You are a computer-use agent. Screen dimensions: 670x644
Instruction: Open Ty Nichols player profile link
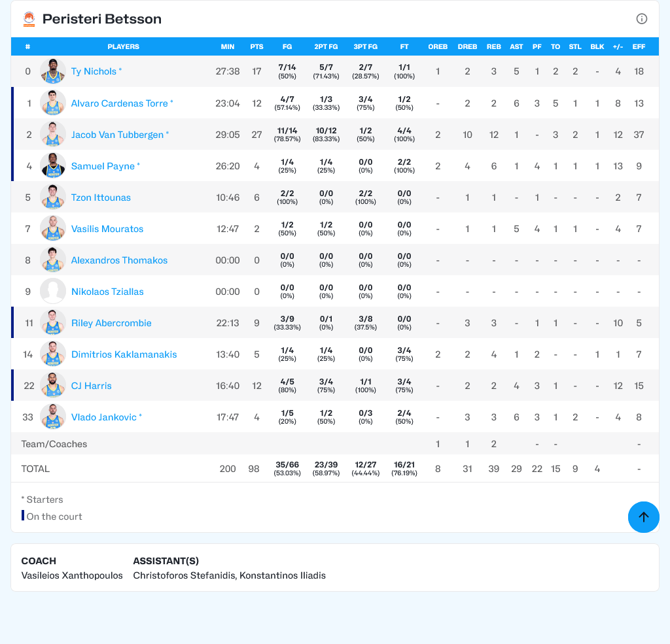[x=94, y=71]
